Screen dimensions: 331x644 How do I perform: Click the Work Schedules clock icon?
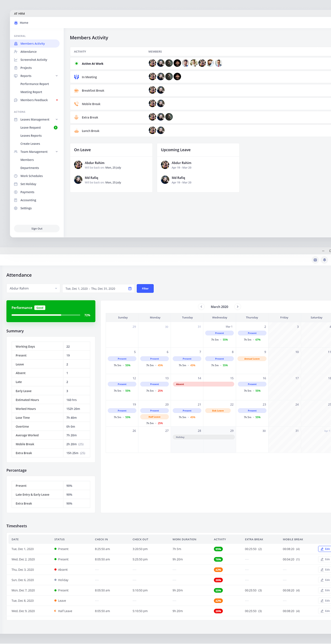pos(16,176)
